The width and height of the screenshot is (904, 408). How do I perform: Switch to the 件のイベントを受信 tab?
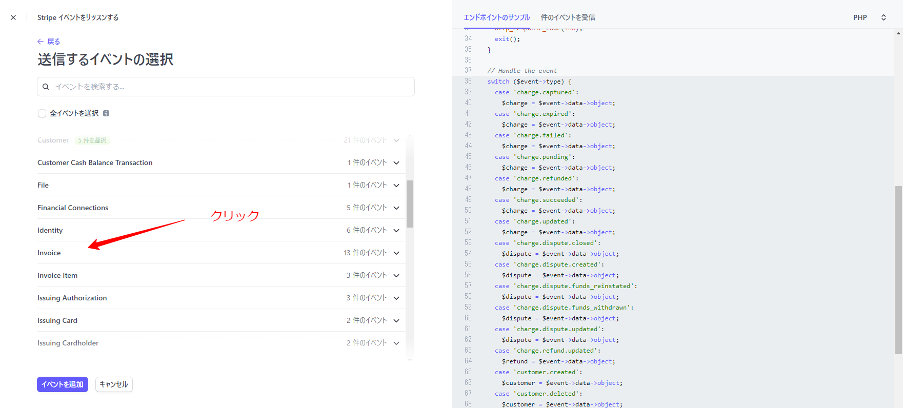click(x=568, y=18)
